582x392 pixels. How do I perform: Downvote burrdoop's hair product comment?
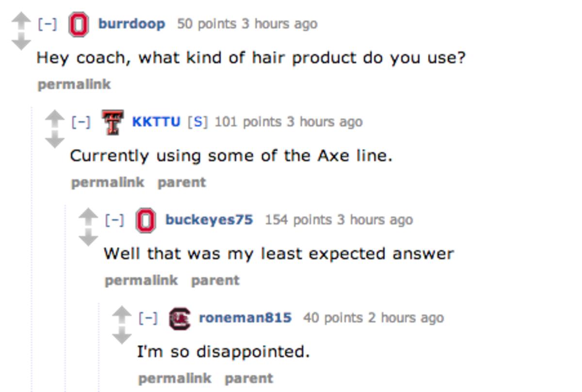[21, 43]
